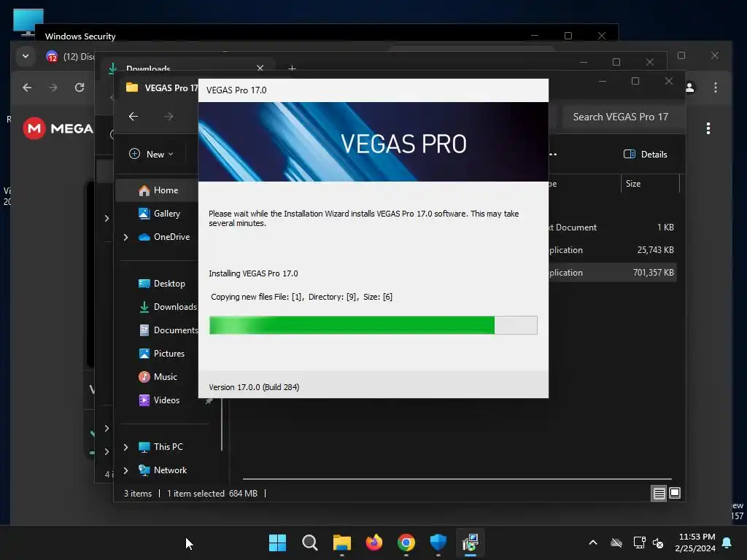Open the browser profile icon
Image resolution: width=747 pixels, height=560 pixels.
coord(689,87)
